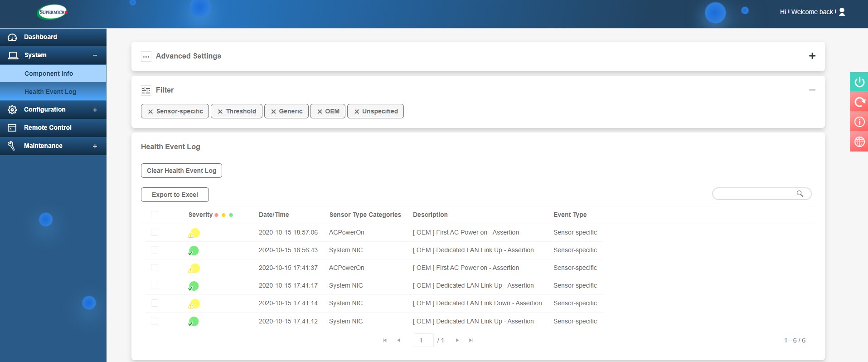Expand the Advanced Settings panel
Screen dimensions: 868x362
click(812, 56)
